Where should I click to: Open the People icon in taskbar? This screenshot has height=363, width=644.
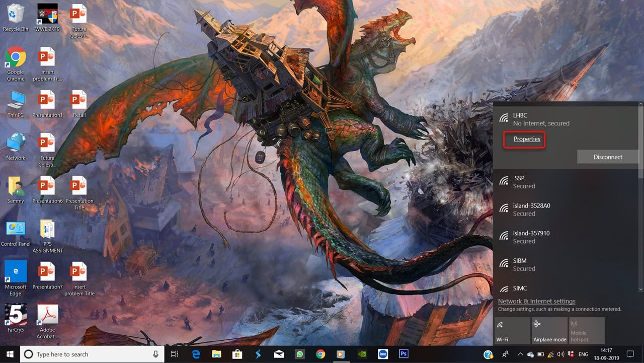tap(505, 354)
